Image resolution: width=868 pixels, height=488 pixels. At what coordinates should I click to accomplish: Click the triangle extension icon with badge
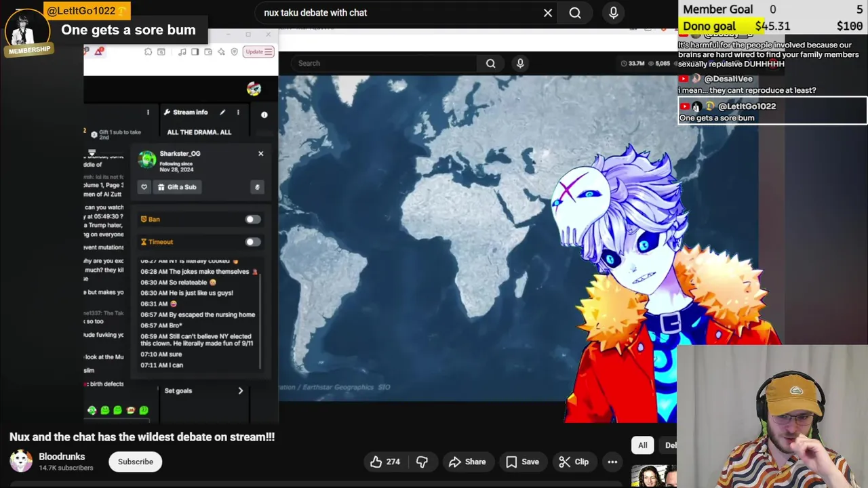pyautogui.click(x=99, y=52)
